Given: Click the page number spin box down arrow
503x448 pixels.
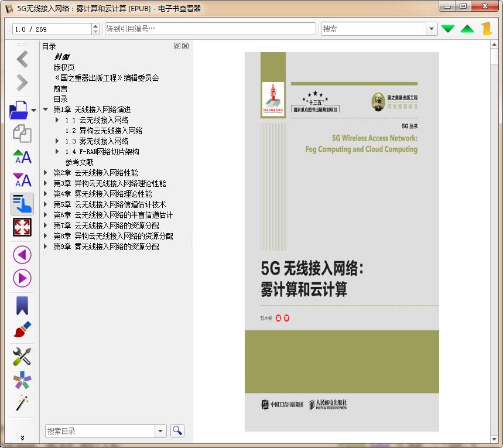Looking at the screenshot, I should (95, 32).
